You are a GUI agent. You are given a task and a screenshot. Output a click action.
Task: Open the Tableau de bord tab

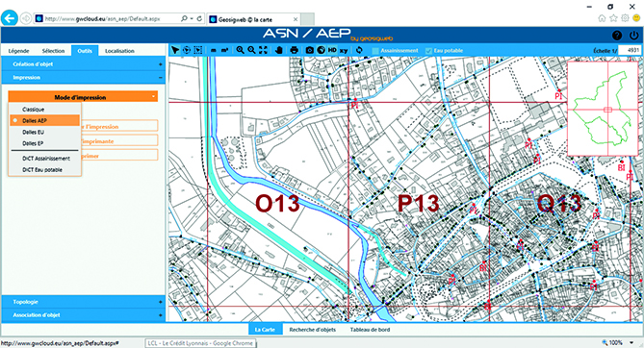[370, 330]
